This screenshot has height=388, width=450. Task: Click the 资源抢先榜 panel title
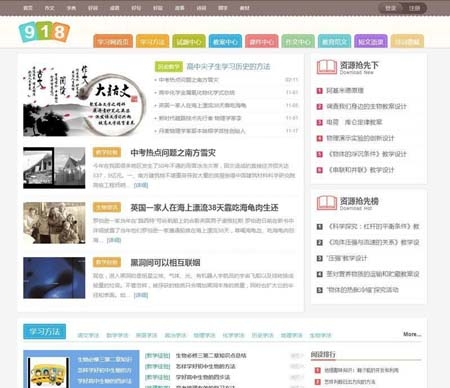pos(359,201)
